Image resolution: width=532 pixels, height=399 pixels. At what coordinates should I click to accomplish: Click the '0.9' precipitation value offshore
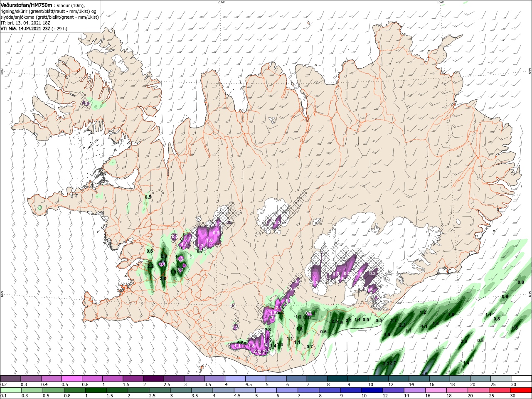(505, 296)
